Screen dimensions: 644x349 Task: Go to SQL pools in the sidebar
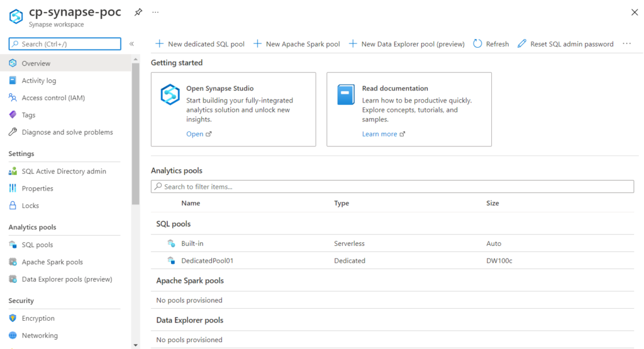point(37,245)
